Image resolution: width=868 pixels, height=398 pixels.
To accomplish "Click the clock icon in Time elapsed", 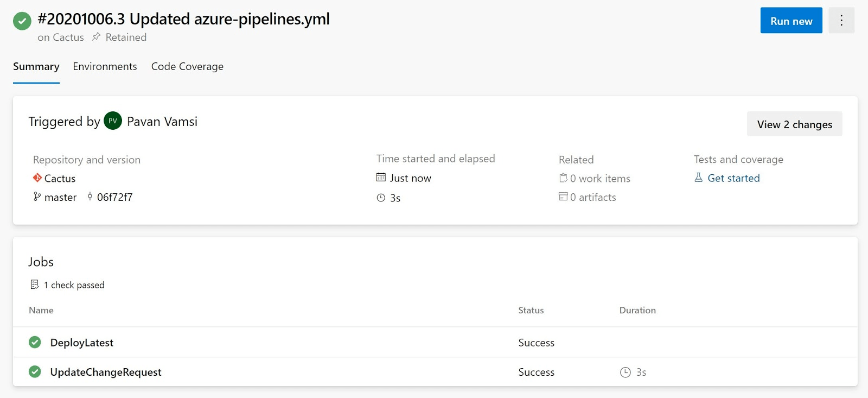I will 381,198.
